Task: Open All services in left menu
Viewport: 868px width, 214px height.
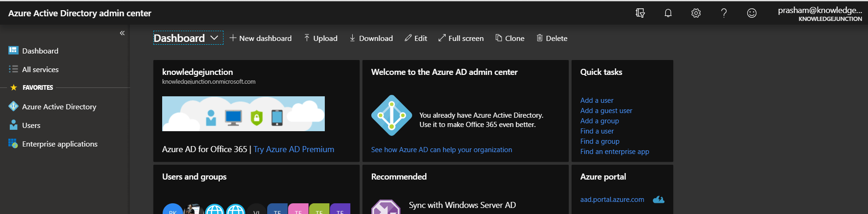Action: pos(40,69)
